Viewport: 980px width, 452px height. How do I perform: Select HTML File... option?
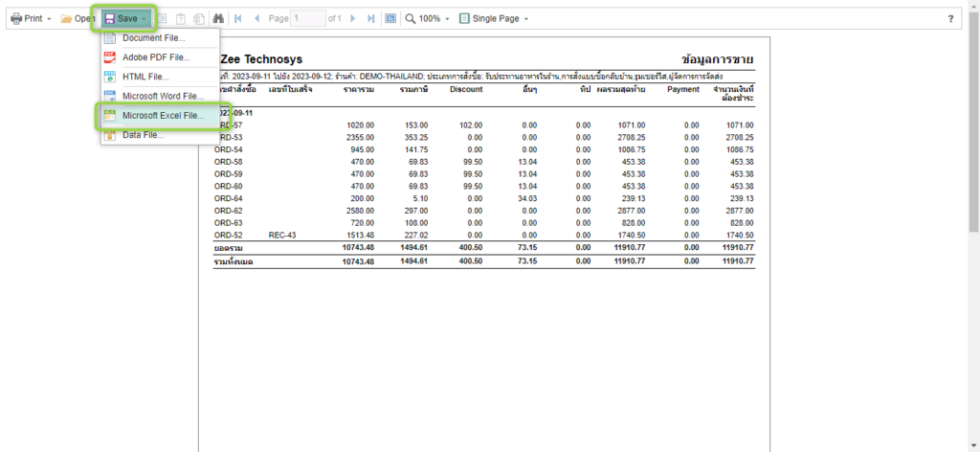(x=160, y=77)
